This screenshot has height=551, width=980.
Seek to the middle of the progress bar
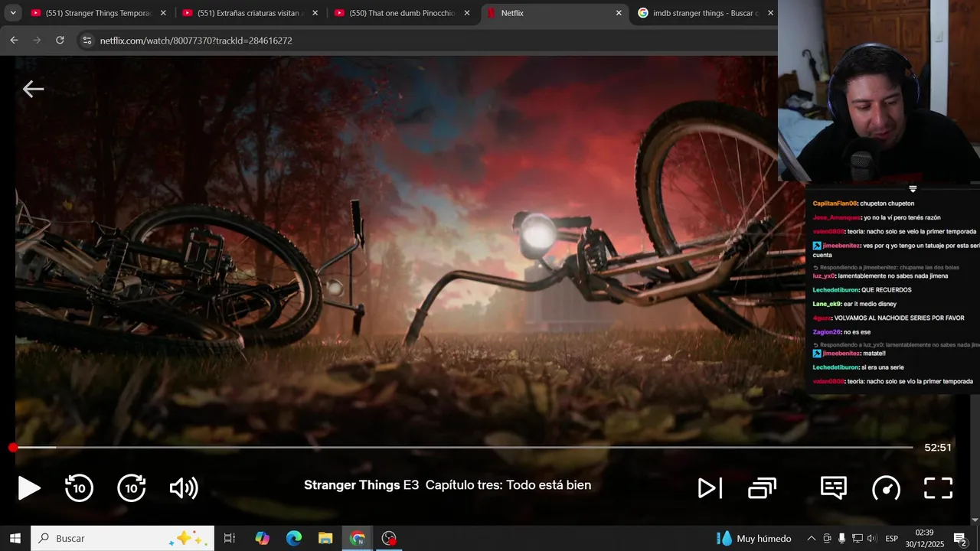[x=462, y=448]
